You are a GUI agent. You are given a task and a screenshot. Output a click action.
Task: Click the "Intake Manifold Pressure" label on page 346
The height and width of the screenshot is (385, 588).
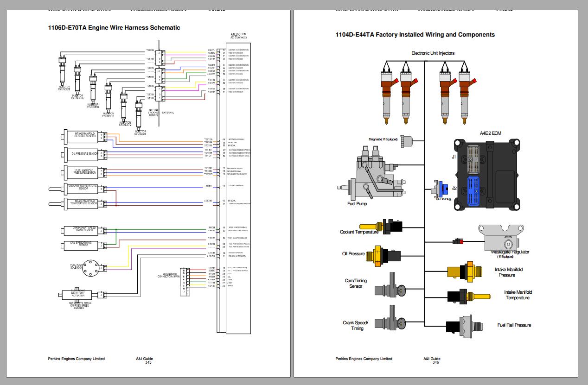click(509, 272)
